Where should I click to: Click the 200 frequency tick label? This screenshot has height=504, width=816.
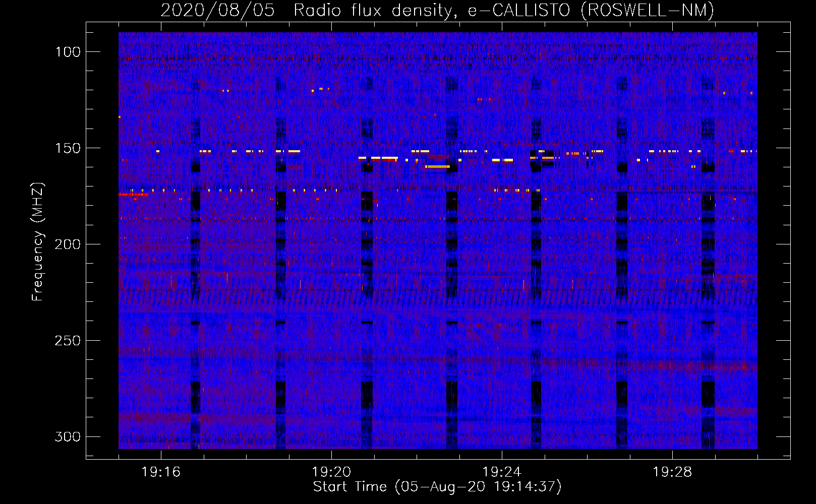point(68,244)
